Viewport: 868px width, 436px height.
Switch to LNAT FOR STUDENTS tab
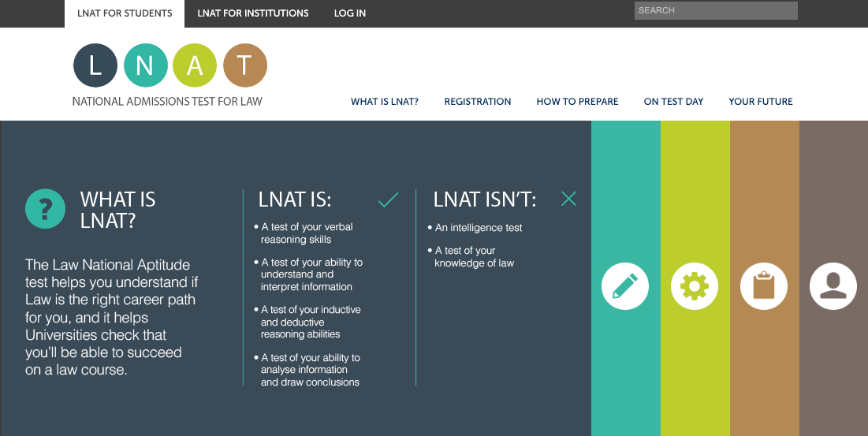pyautogui.click(x=125, y=13)
